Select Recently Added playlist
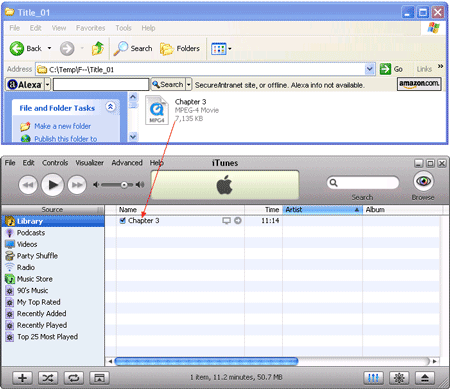 tap(53, 314)
